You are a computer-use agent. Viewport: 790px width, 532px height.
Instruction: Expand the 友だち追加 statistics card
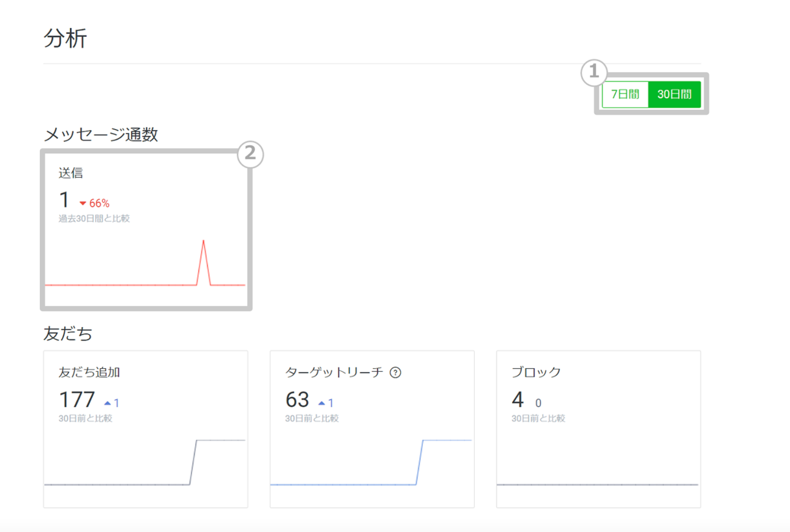tap(146, 429)
